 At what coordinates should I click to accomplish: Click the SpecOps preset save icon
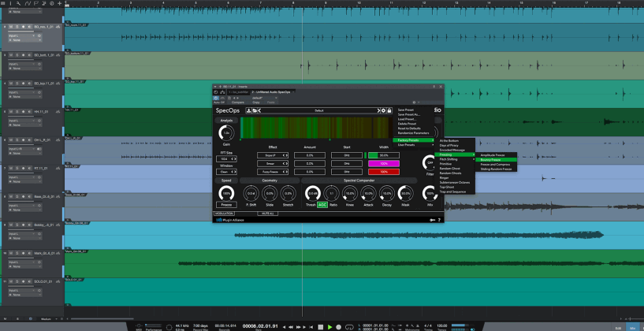pyautogui.click(x=249, y=110)
